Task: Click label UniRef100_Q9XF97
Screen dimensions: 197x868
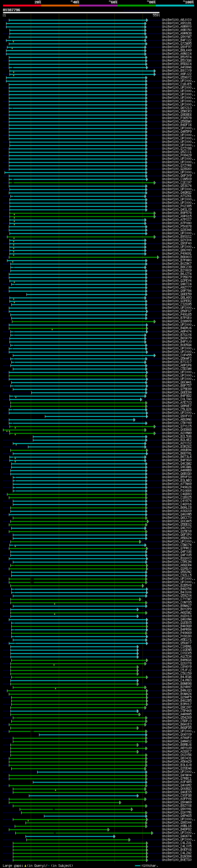Action: pyautogui.click(x=177, y=47)
